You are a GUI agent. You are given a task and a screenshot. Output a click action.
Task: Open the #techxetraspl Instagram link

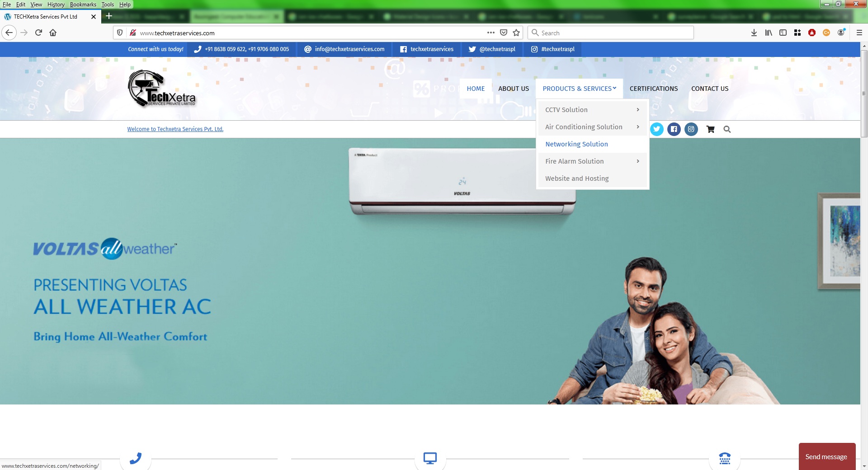pos(553,49)
